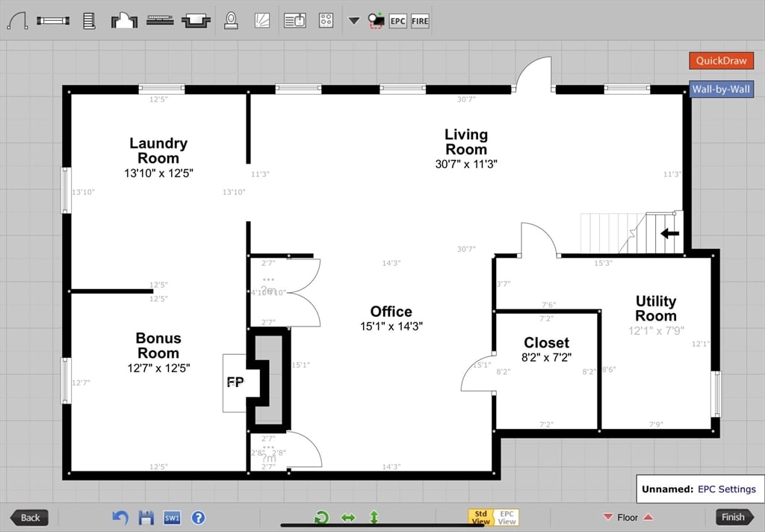Image resolution: width=765 pixels, height=532 pixels.
Task: Enable QuickDraw mode
Action: tap(721, 61)
